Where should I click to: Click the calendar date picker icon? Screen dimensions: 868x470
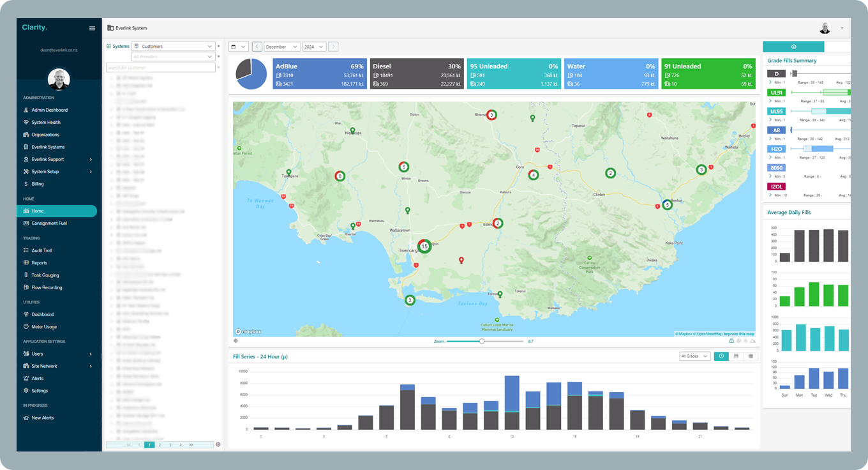click(x=234, y=47)
